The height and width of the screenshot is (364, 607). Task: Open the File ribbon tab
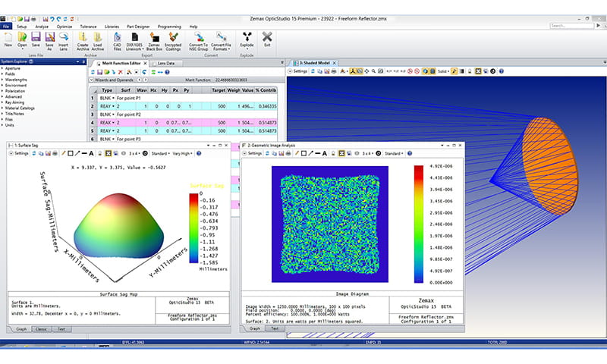tap(6, 27)
